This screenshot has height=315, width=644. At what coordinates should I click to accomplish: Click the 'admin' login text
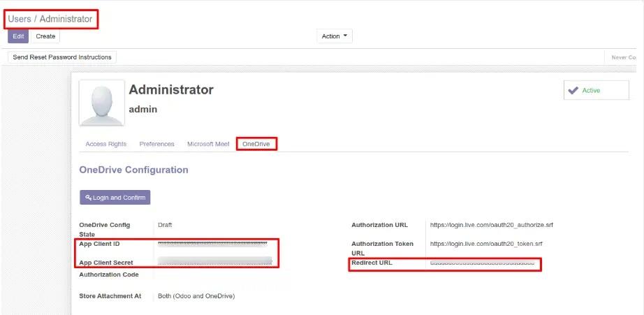coord(143,110)
